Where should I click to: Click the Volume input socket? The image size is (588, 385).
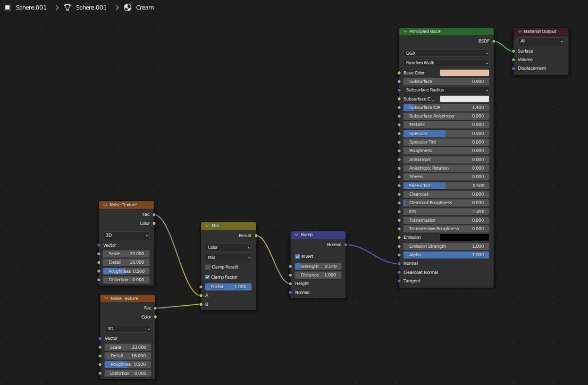tap(514, 60)
